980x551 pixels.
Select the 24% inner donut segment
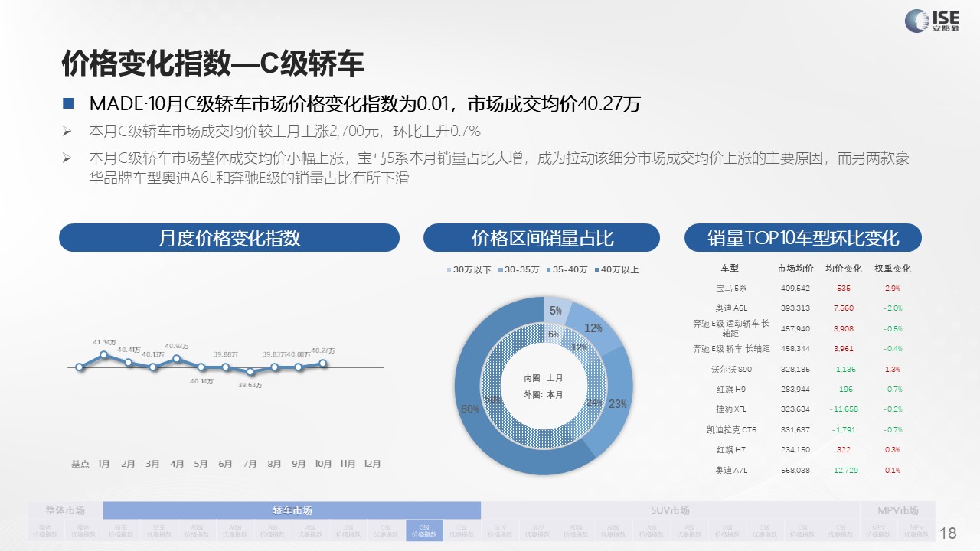click(594, 402)
